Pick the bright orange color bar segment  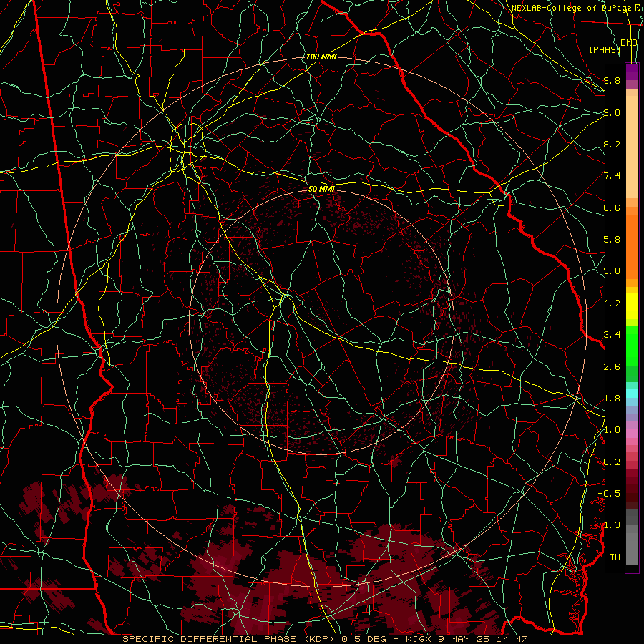(632, 246)
